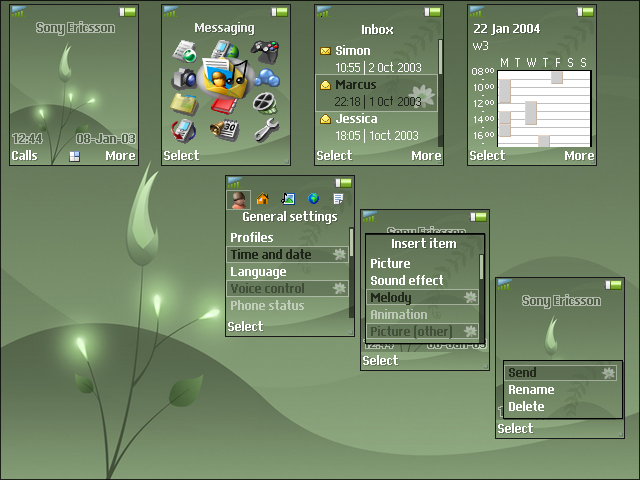Screen dimensions: 640x480
Task: Click the battery icon on calendar screen
Action: point(585,12)
